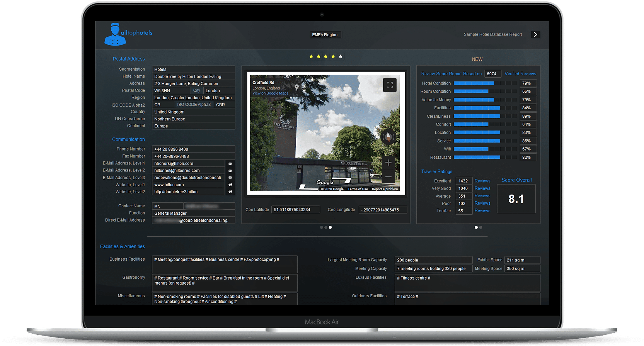Open Reviews link in Terrible row
The image size is (644, 346).
482,211
